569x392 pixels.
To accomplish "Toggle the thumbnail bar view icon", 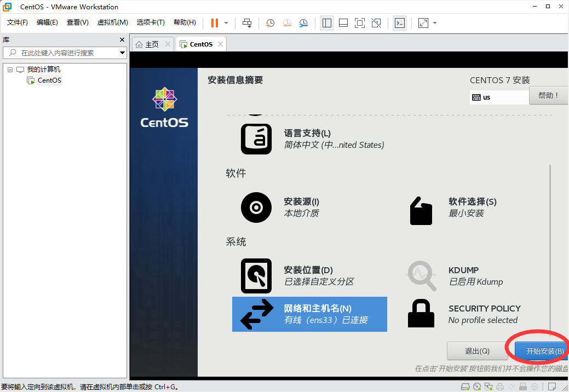I will pos(343,23).
